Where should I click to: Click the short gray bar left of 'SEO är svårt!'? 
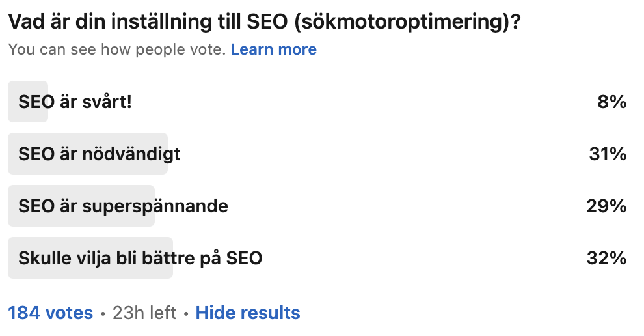pyautogui.click(x=13, y=102)
